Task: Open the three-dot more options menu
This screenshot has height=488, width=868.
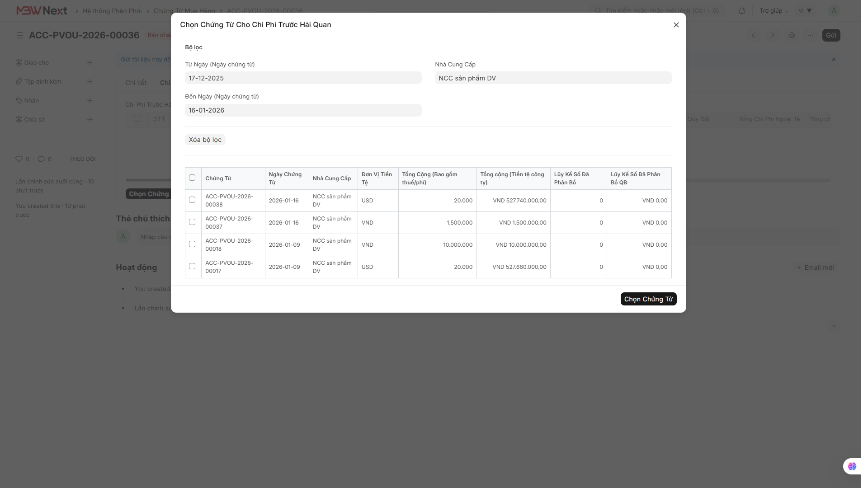Action: (811, 35)
